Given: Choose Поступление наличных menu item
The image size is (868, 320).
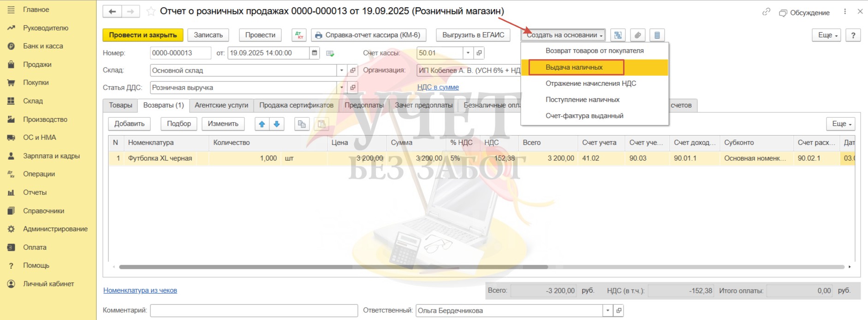Looking at the screenshot, I should [x=595, y=100].
